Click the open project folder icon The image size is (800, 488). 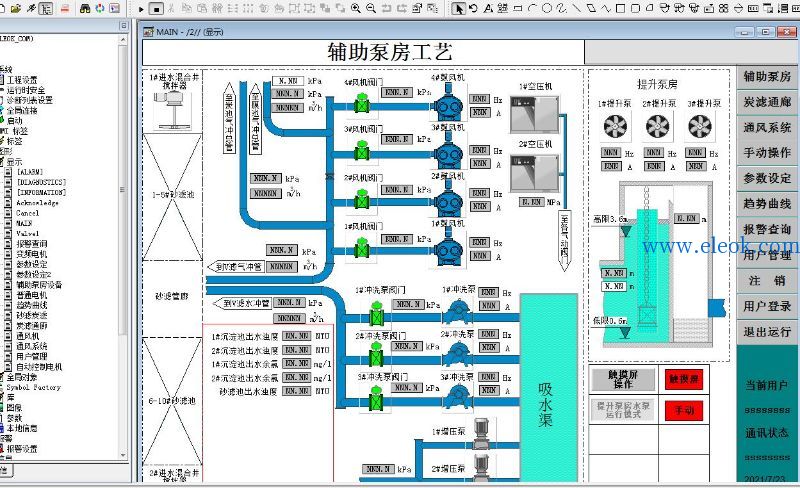pyautogui.click(x=16, y=8)
